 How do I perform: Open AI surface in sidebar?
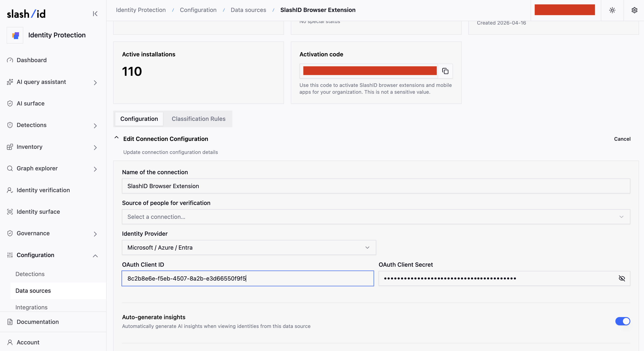point(31,104)
